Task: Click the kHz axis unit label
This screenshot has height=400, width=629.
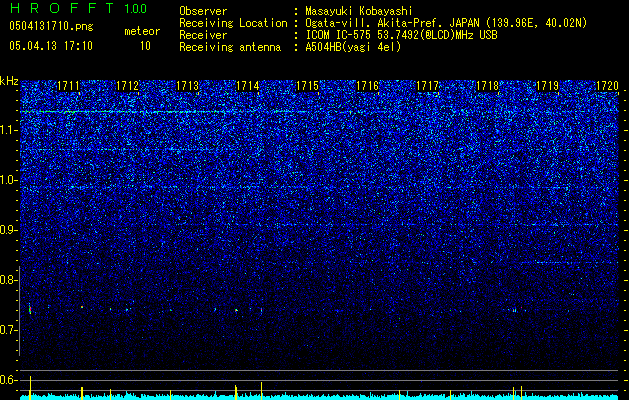Action: coord(9,81)
